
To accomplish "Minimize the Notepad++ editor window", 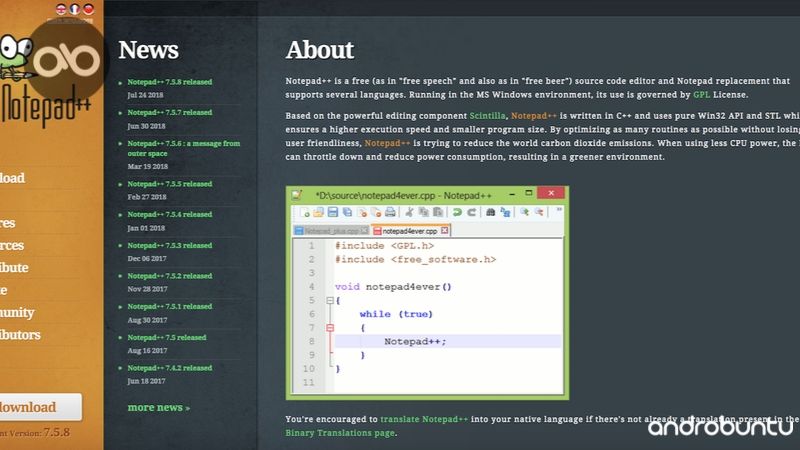I will 512,194.
